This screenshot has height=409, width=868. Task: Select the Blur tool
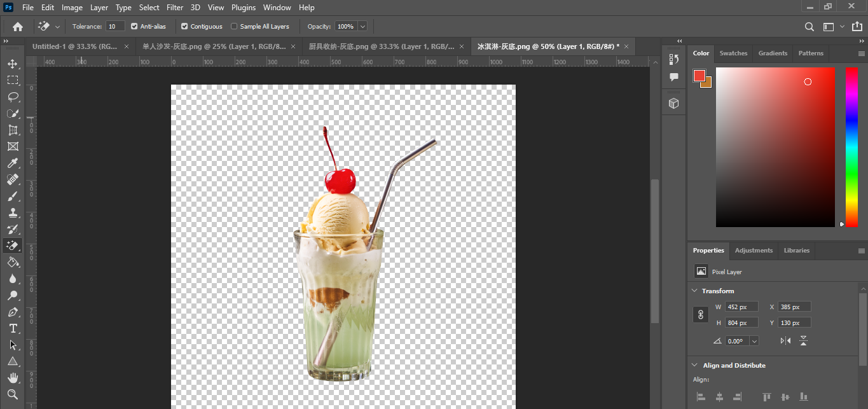click(13, 279)
